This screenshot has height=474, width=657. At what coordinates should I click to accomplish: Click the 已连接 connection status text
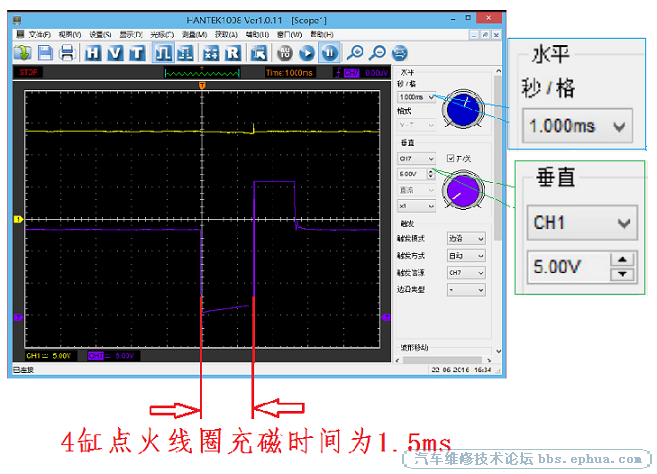(23, 370)
